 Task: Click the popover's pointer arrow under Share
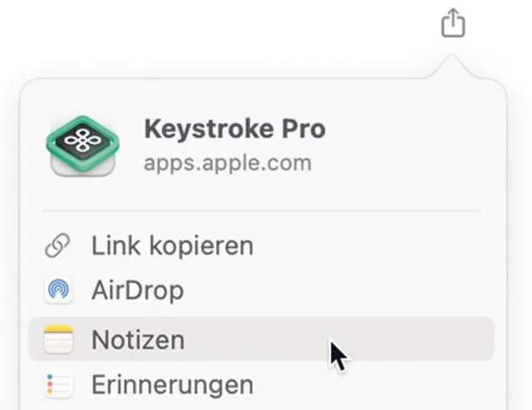point(452,68)
